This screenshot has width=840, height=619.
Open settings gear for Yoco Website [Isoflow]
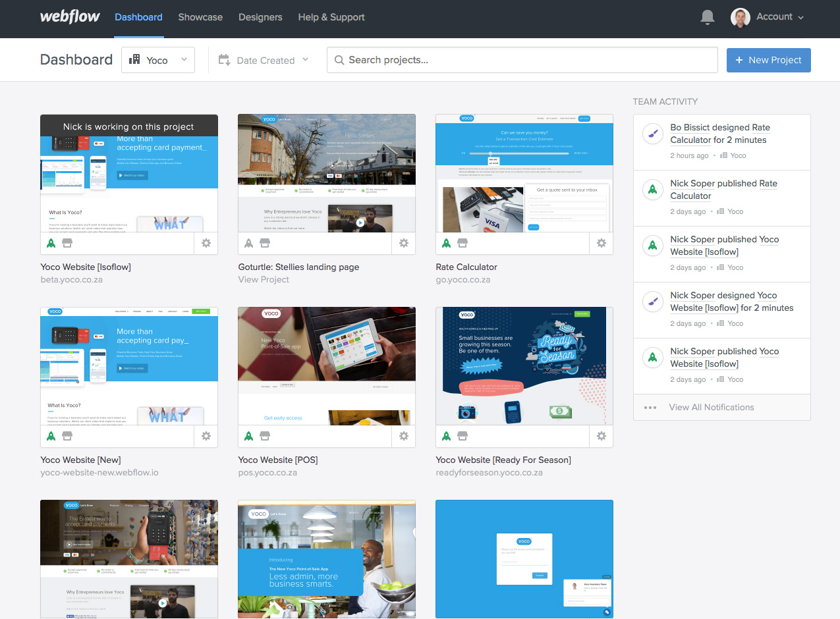pos(206,243)
